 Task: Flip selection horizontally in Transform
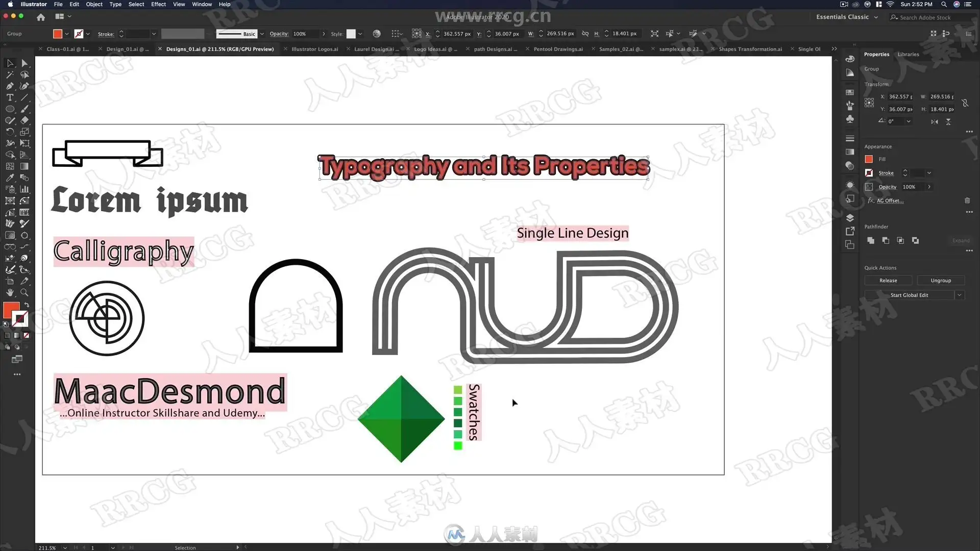934,122
